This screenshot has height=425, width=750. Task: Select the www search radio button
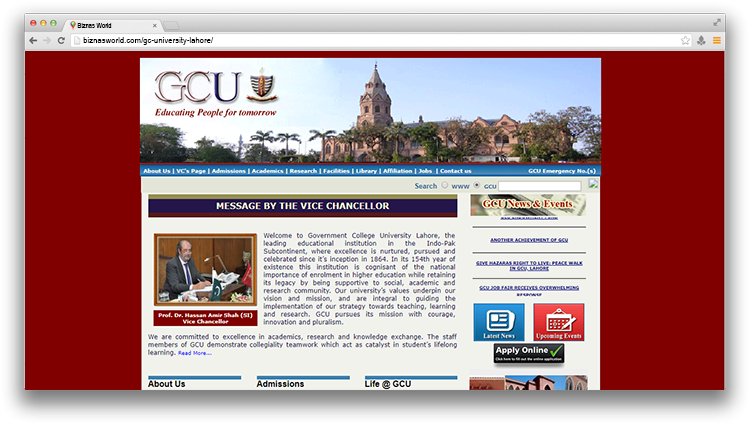click(445, 186)
